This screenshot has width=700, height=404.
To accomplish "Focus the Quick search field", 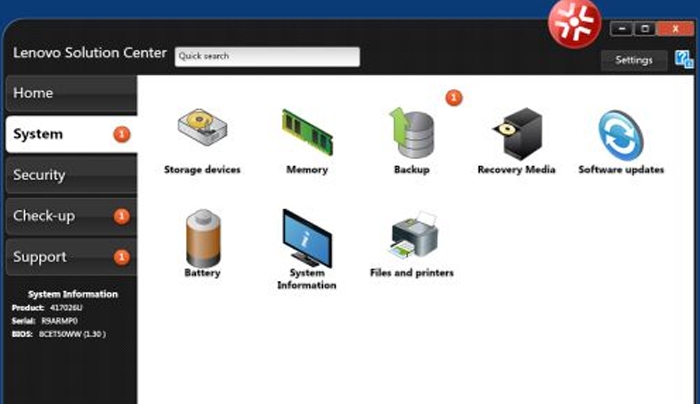I will pos(267,57).
